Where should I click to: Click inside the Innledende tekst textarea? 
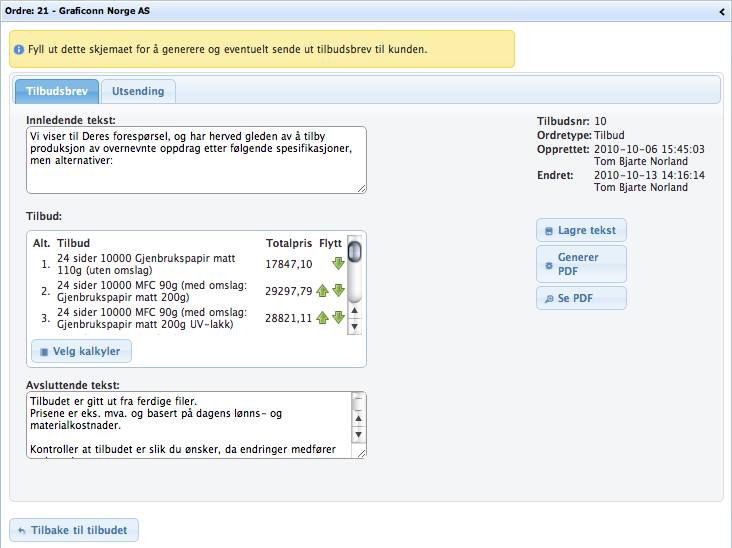pos(190,158)
